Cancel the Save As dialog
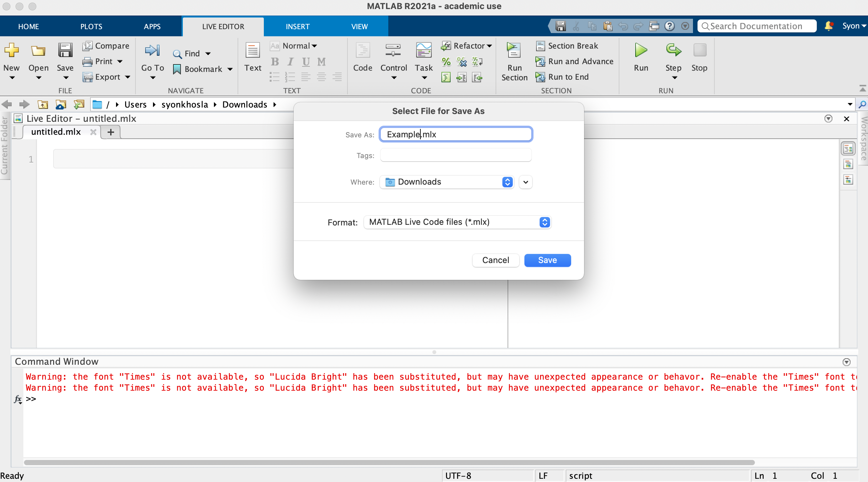This screenshot has height=482, width=868. coord(495,260)
